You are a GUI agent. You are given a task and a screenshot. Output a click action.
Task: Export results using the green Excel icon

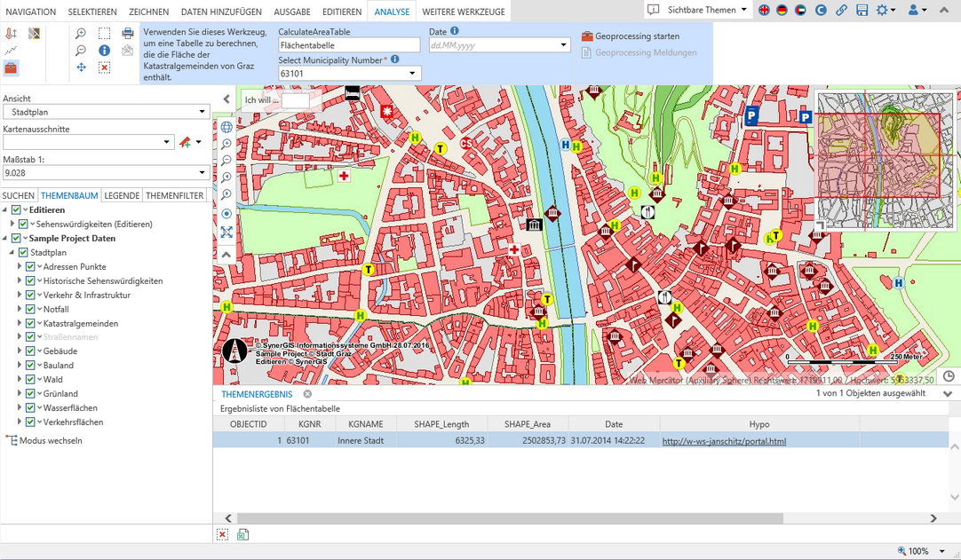click(242, 534)
